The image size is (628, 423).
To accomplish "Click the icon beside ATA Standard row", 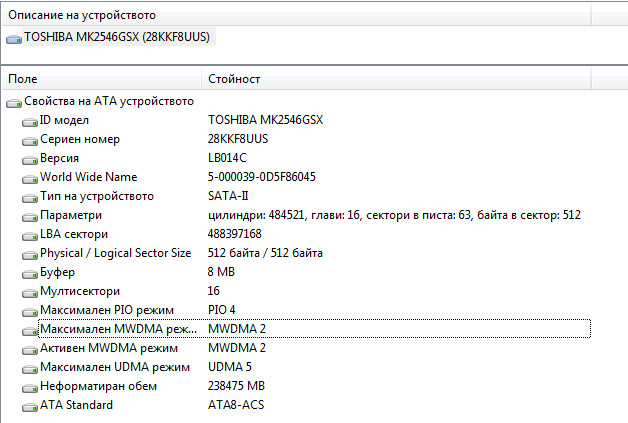I will pyautogui.click(x=30, y=405).
